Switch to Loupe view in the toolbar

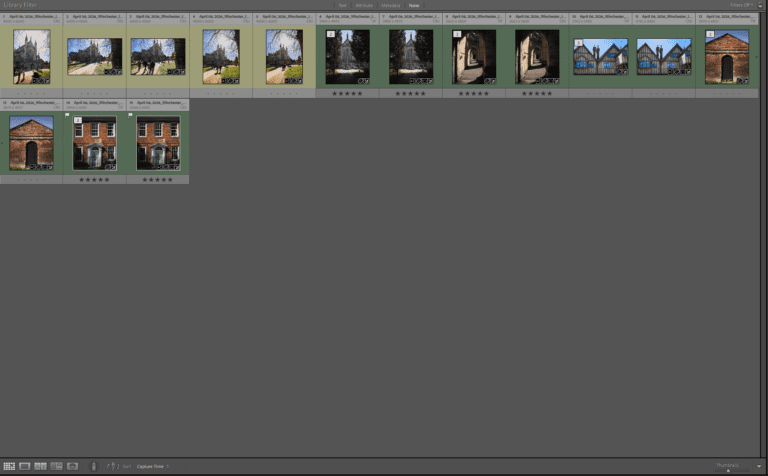(24, 466)
